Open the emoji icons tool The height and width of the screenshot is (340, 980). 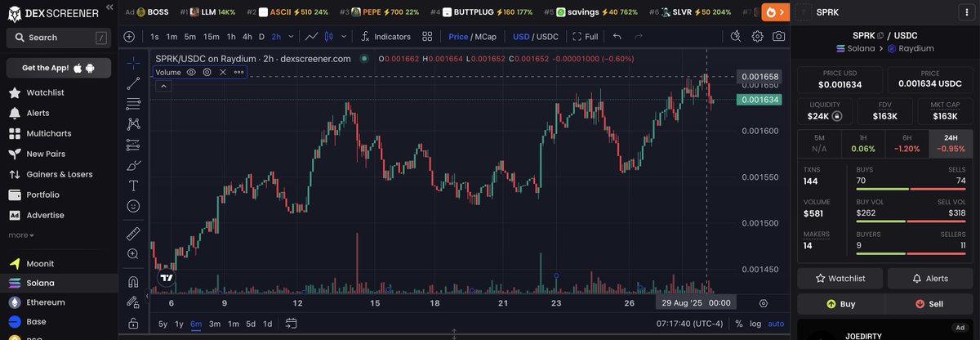point(133,206)
